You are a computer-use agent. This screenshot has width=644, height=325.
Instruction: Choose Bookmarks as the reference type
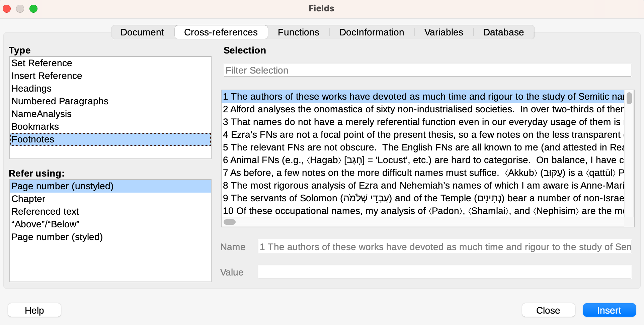(35, 126)
